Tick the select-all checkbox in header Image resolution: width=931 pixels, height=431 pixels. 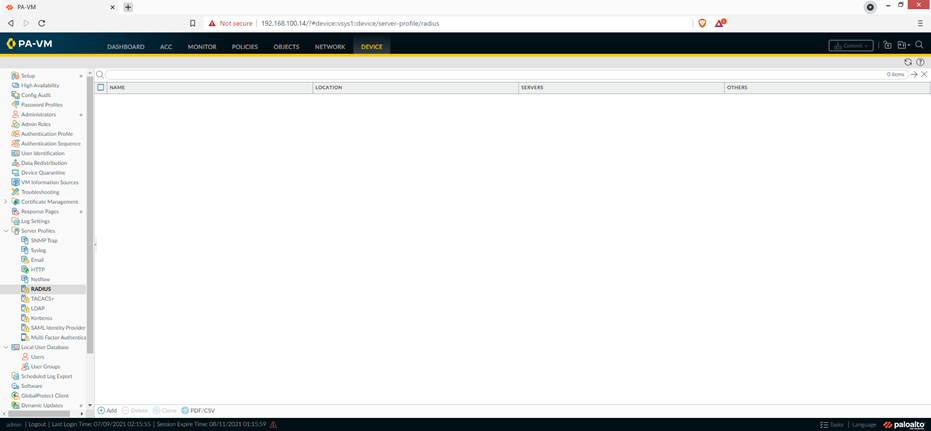[101, 87]
